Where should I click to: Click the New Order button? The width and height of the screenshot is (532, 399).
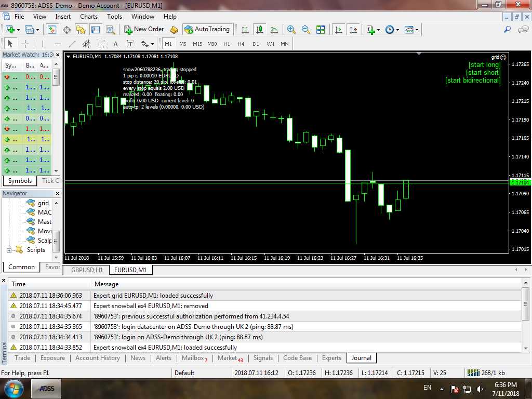point(144,30)
